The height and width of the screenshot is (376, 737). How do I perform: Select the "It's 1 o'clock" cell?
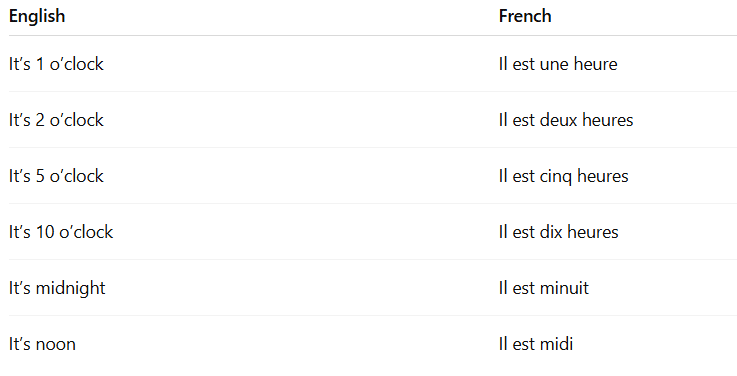pyautogui.click(x=56, y=64)
